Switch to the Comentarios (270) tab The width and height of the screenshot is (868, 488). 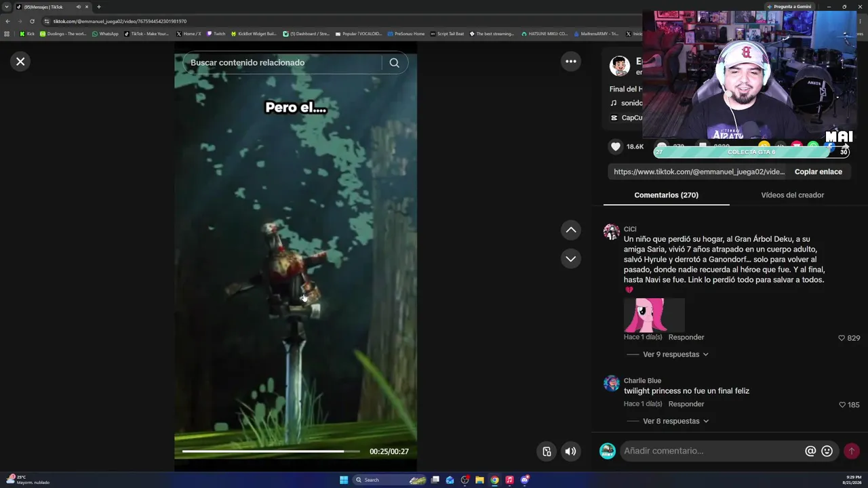[x=666, y=195]
